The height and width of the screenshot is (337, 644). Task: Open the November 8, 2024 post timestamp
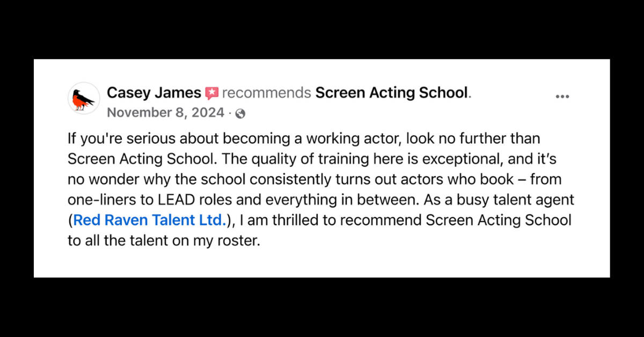[165, 113]
